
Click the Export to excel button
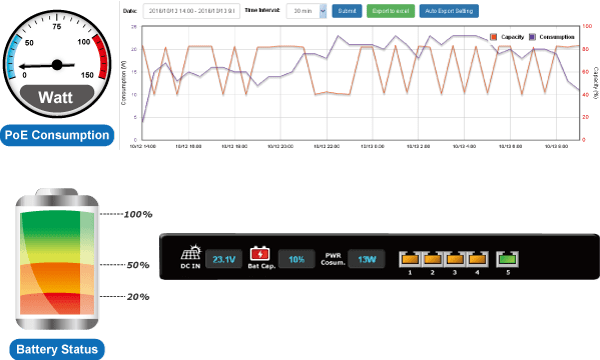tap(391, 11)
